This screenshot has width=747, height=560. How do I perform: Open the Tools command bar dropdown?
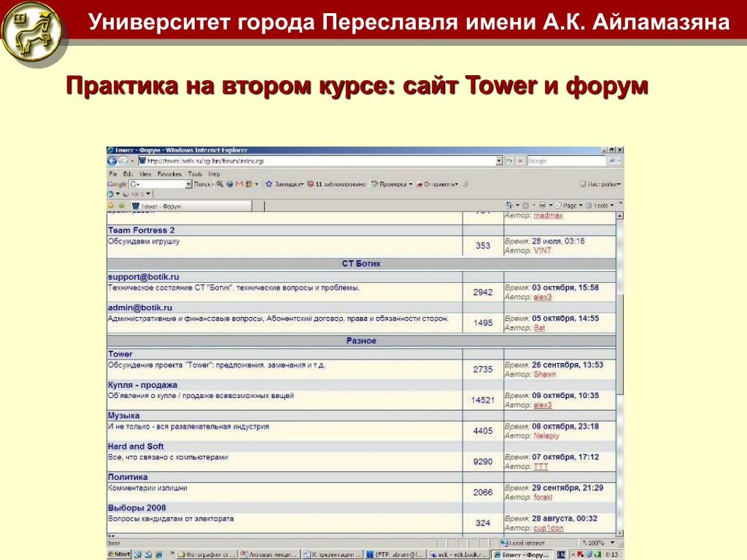point(601,205)
